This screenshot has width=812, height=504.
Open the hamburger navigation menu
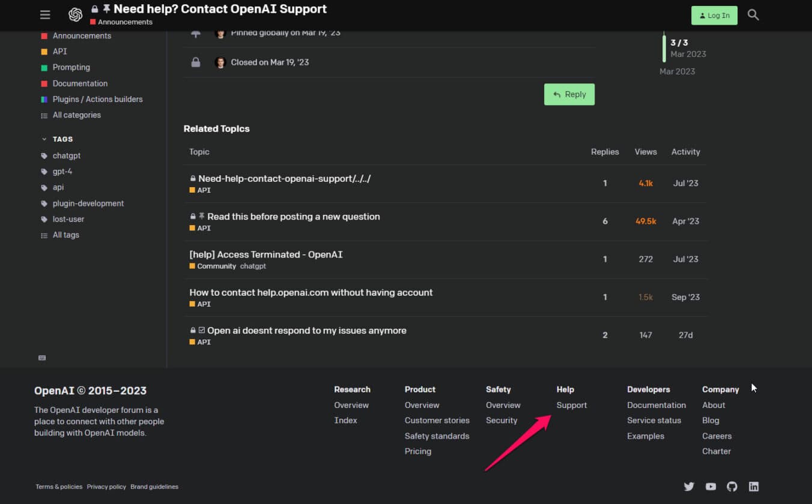click(45, 14)
